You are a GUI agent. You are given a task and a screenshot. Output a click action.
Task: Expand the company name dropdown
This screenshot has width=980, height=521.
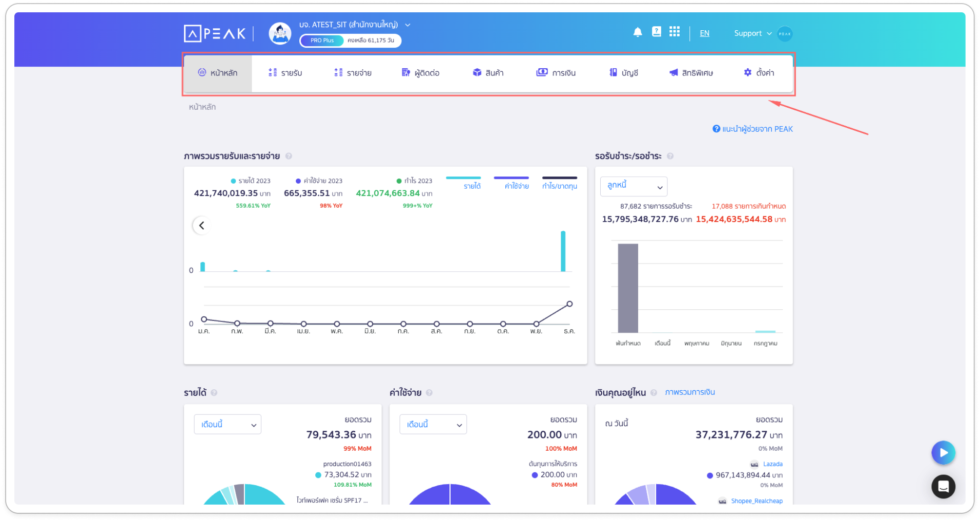pyautogui.click(x=407, y=25)
